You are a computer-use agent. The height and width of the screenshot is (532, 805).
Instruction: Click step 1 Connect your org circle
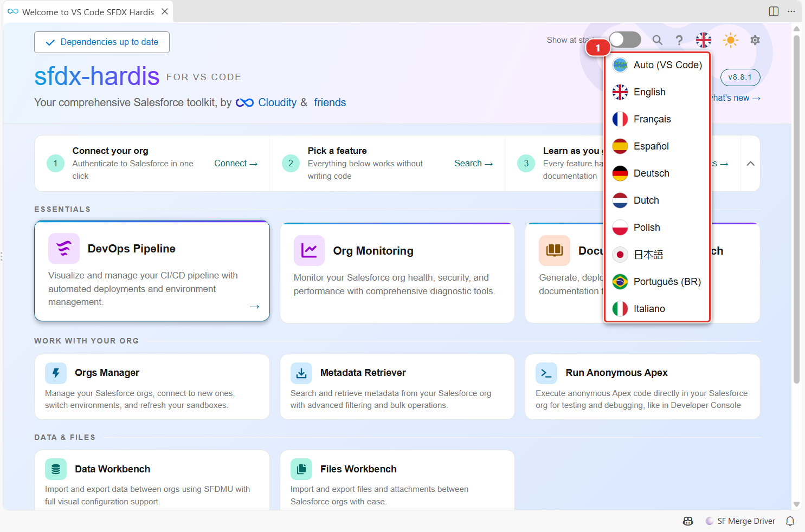pyautogui.click(x=55, y=163)
